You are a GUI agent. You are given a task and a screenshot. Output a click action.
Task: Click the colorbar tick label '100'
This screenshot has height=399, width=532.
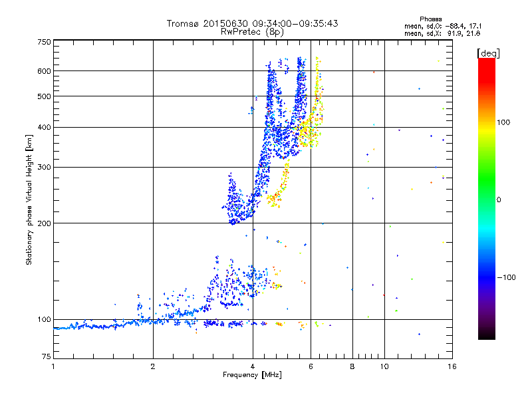tap(503, 122)
